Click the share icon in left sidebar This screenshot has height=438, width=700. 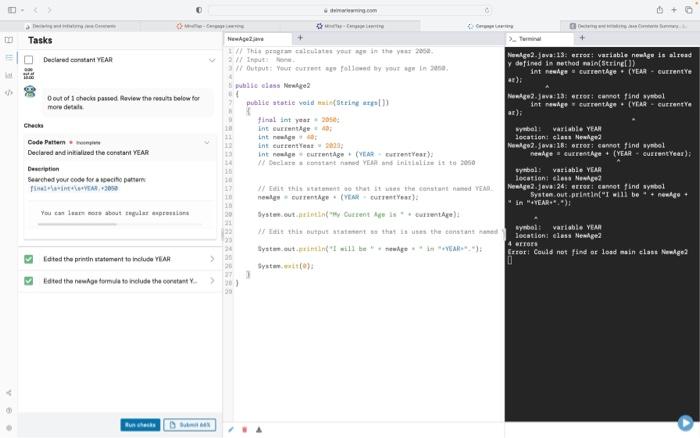tap(8, 393)
